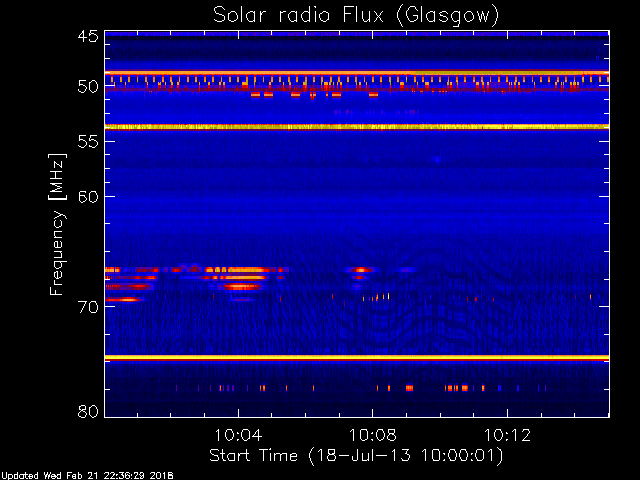Click the 10:12 time tick label

(507, 435)
